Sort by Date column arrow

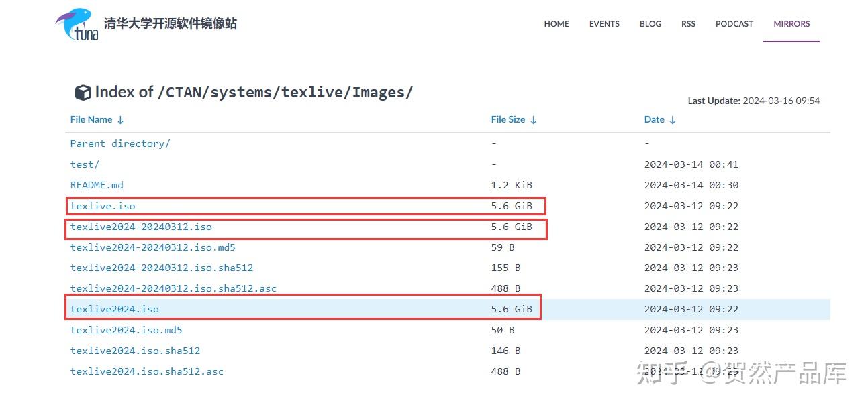(x=673, y=120)
